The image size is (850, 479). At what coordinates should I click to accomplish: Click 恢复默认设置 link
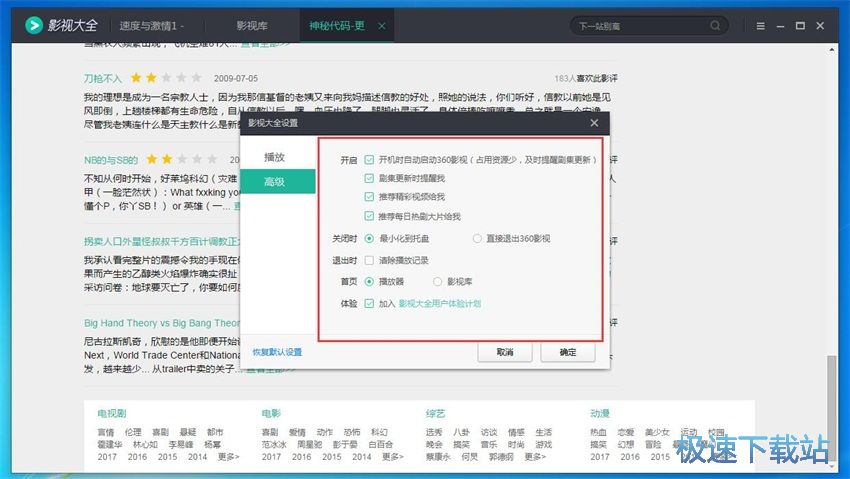[277, 352]
